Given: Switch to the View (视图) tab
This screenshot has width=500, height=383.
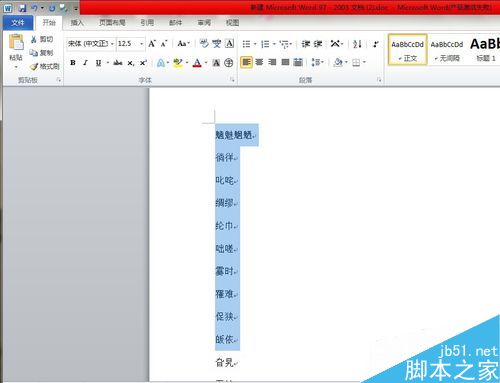Looking at the screenshot, I should (x=232, y=23).
